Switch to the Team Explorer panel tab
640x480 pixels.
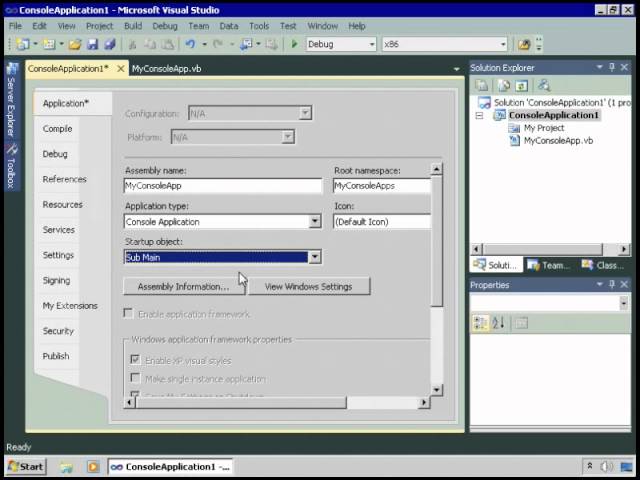tap(548, 265)
